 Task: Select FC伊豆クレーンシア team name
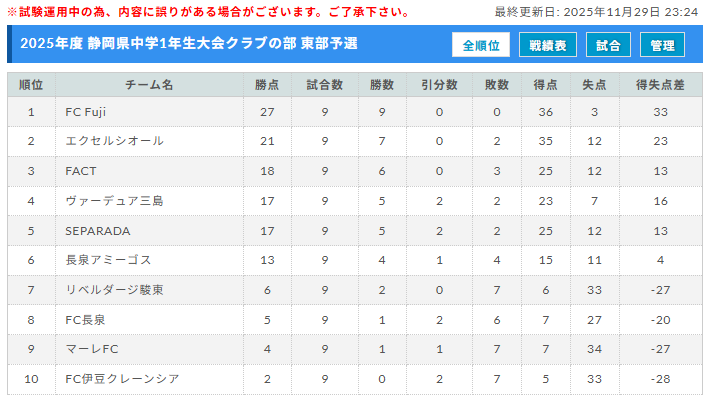click(122, 379)
